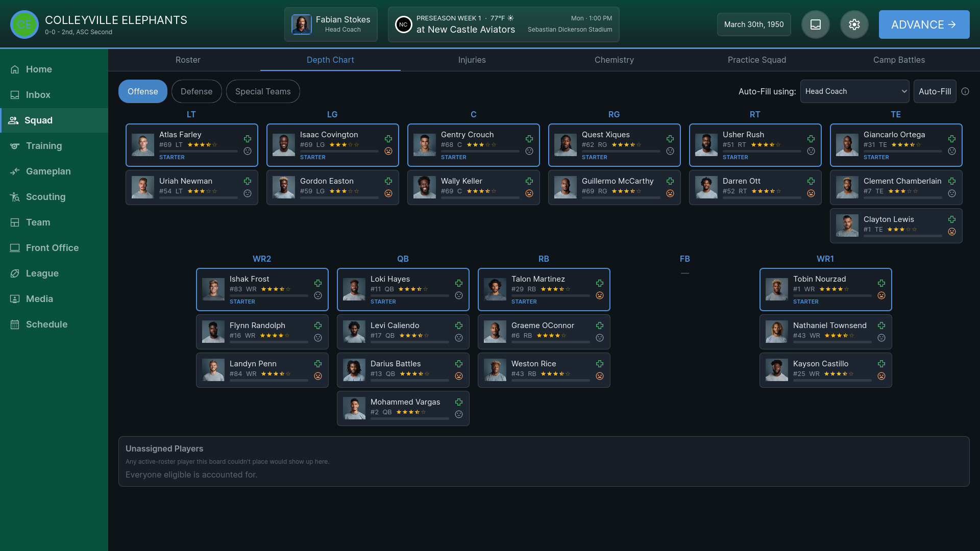Click the green plus icon on Kayson Castillo
The height and width of the screenshot is (551, 980).
pyautogui.click(x=881, y=364)
